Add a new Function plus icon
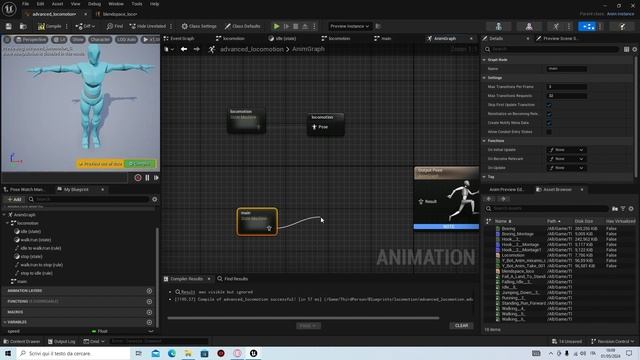The image size is (640, 360). [149, 301]
